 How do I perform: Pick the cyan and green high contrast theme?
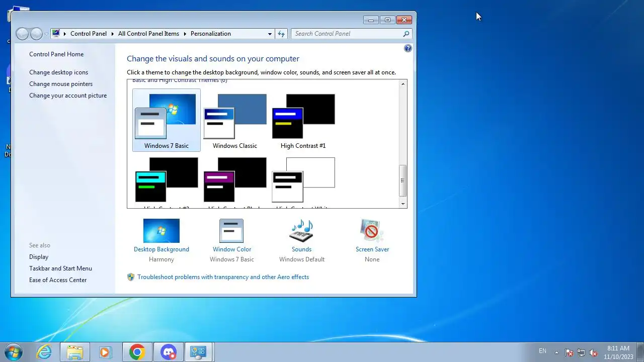(167, 180)
